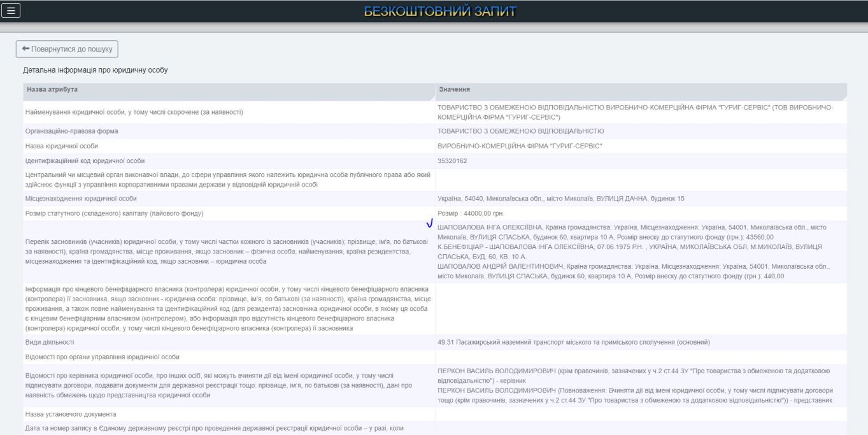Click the 'Повернутися до пошуку' back button

pyautogui.click(x=67, y=49)
